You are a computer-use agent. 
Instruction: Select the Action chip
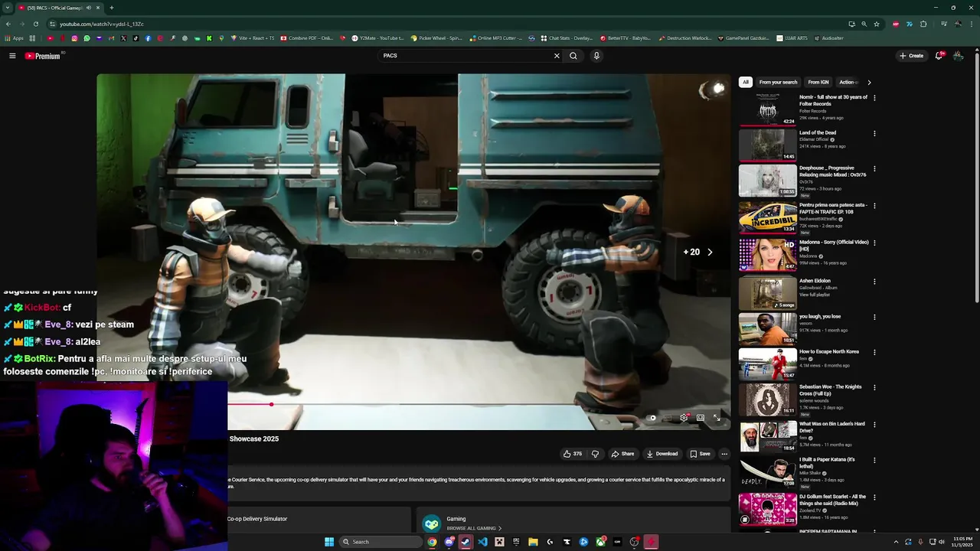click(848, 82)
